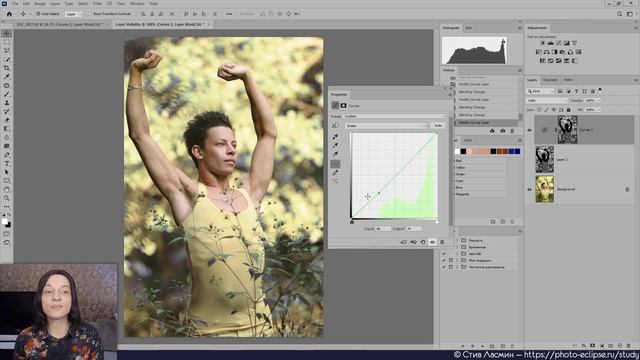Pick the white point eyedropper in Curves

335,154
